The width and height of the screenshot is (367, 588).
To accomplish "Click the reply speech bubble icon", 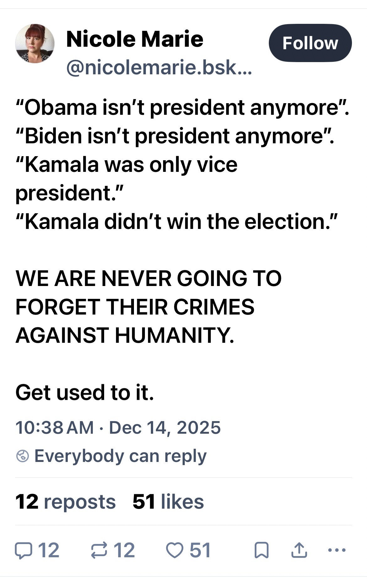I will [x=24, y=551].
